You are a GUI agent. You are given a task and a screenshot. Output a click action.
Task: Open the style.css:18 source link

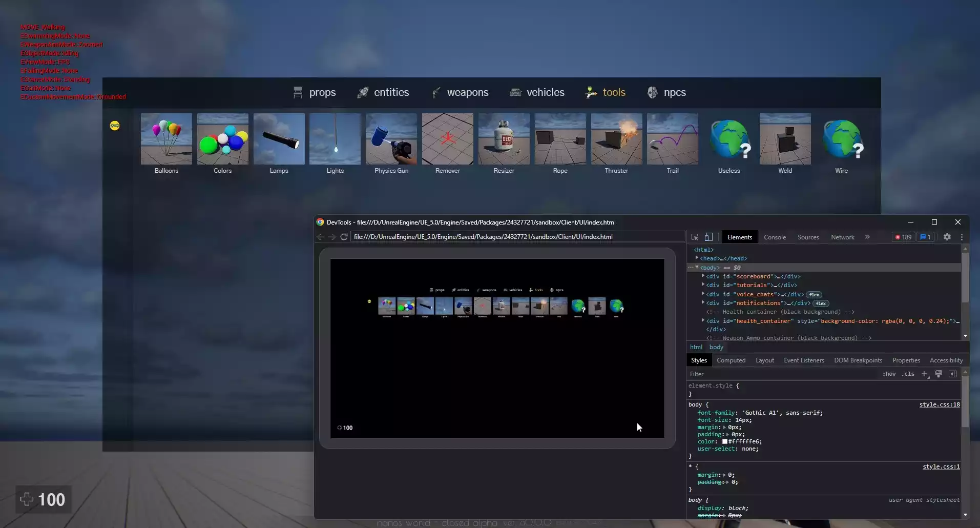pyautogui.click(x=940, y=404)
